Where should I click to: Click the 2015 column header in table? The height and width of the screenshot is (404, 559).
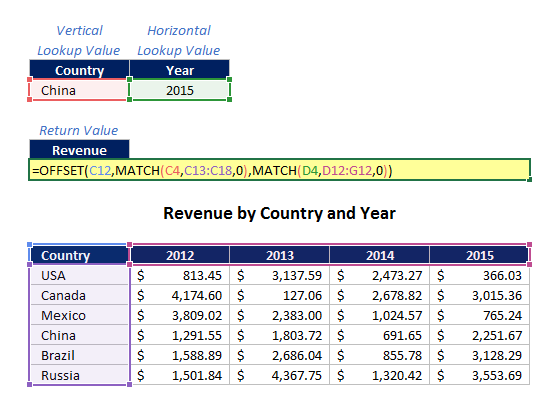pos(479,255)
